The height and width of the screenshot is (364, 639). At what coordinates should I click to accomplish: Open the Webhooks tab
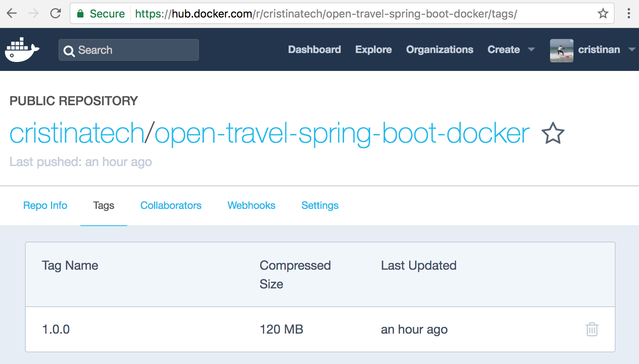click(x=251, y=205)
